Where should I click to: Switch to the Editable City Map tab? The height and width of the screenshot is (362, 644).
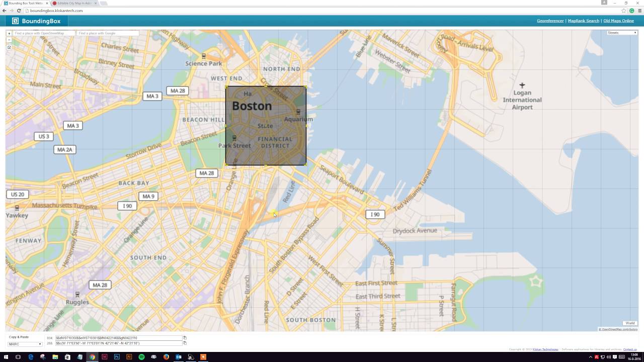point(74,3)
